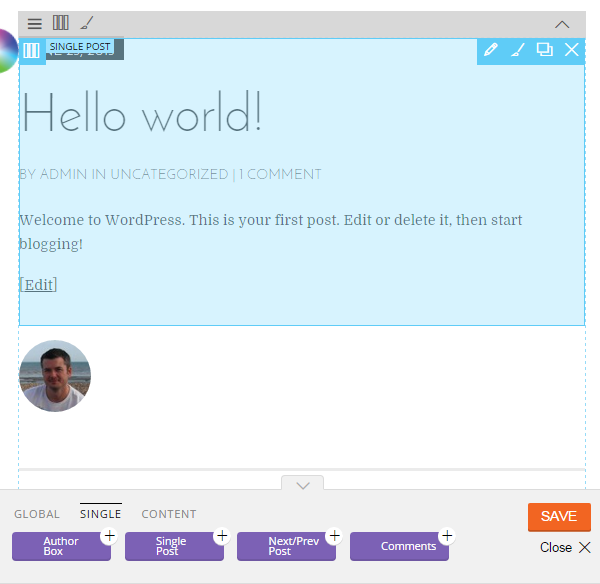Click the post meta line BY ADMIN IN UNCATEGORIZED

pyautogui.click(x=171, y=174)
